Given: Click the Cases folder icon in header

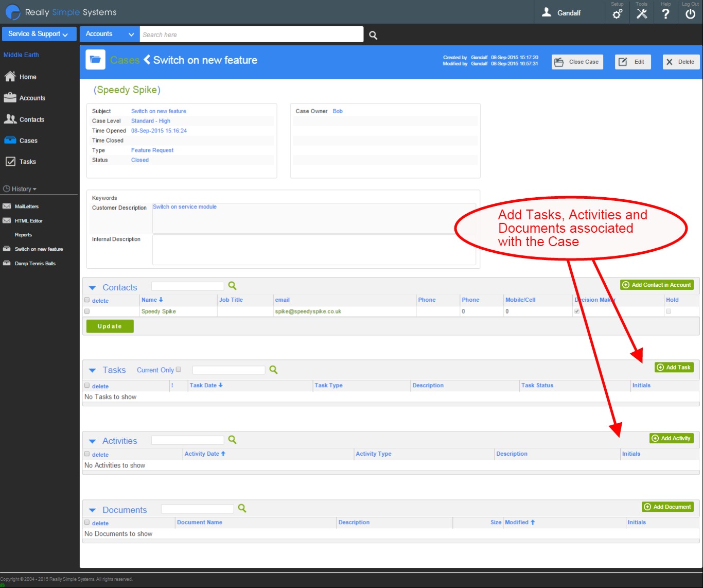Looking at the screenshot, I should click(95, 60).
